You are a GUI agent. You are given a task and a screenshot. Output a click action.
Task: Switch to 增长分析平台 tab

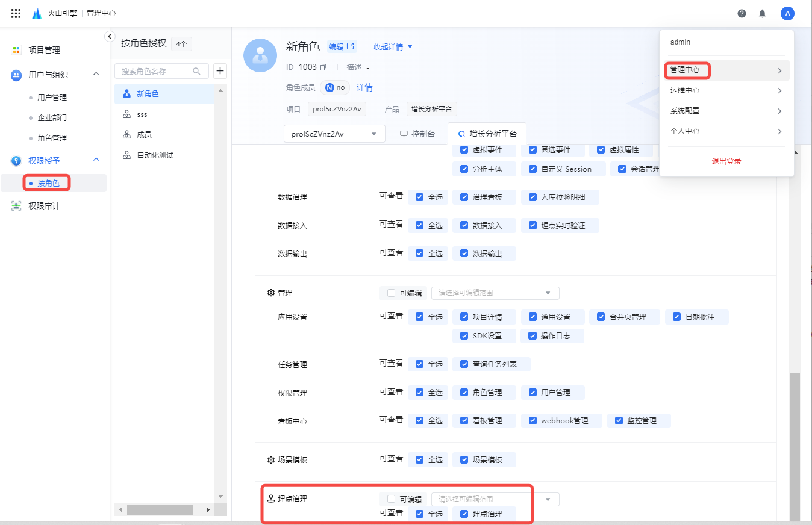pyautogui.click(x=487, y=134)
